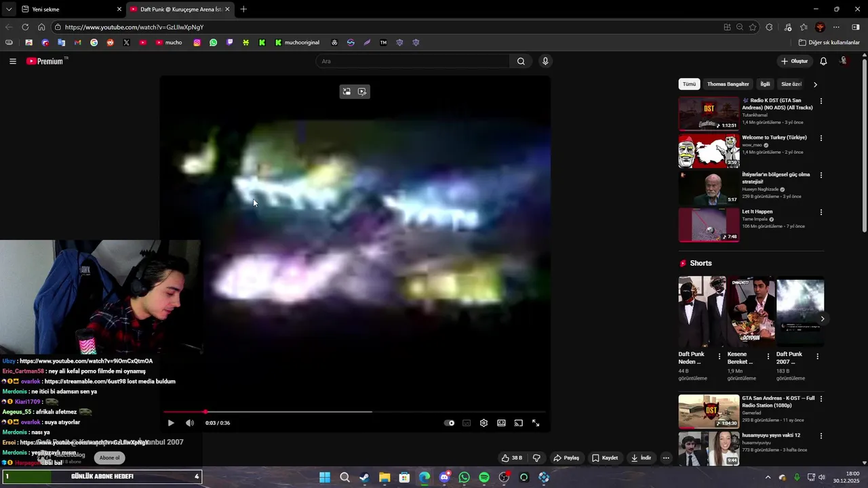Select the İlgili filter chip
This screenshot has width=868, height=488.
click(765, 84)
